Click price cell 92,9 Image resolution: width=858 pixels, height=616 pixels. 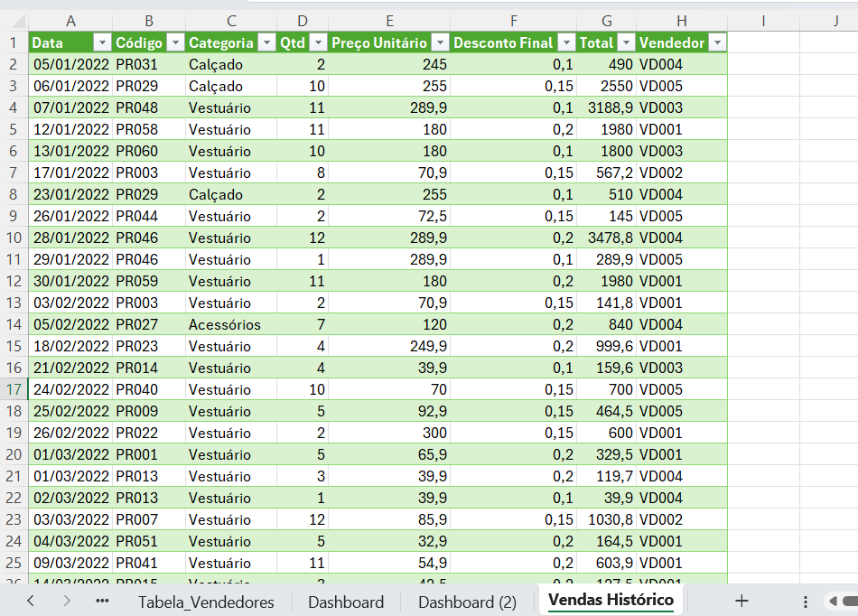click(x=389, y=411)
